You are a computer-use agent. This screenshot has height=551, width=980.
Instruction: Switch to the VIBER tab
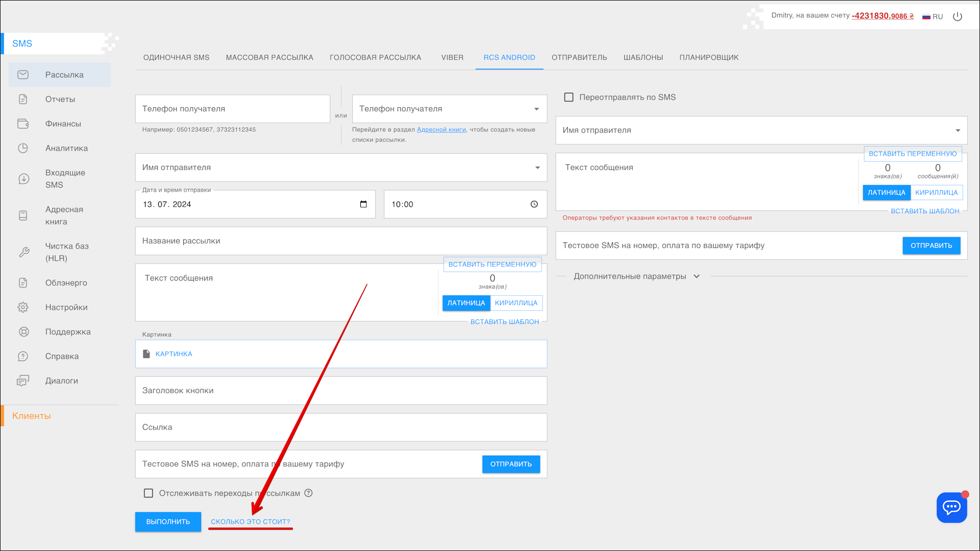pos(452,57)
